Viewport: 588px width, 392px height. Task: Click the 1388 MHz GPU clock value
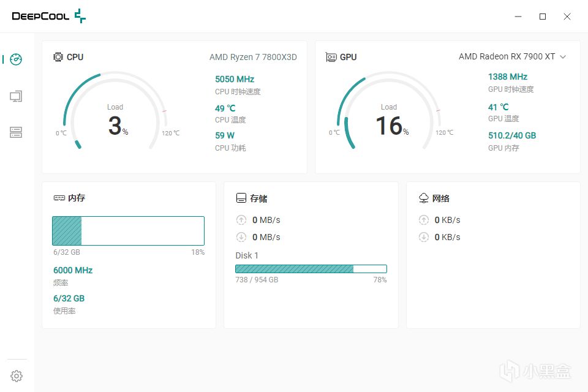508,77
